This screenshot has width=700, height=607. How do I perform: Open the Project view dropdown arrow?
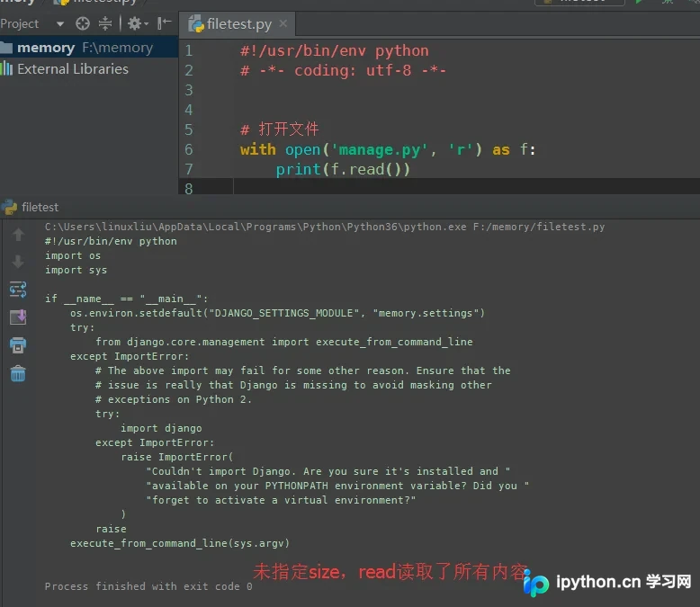(60, 23)
